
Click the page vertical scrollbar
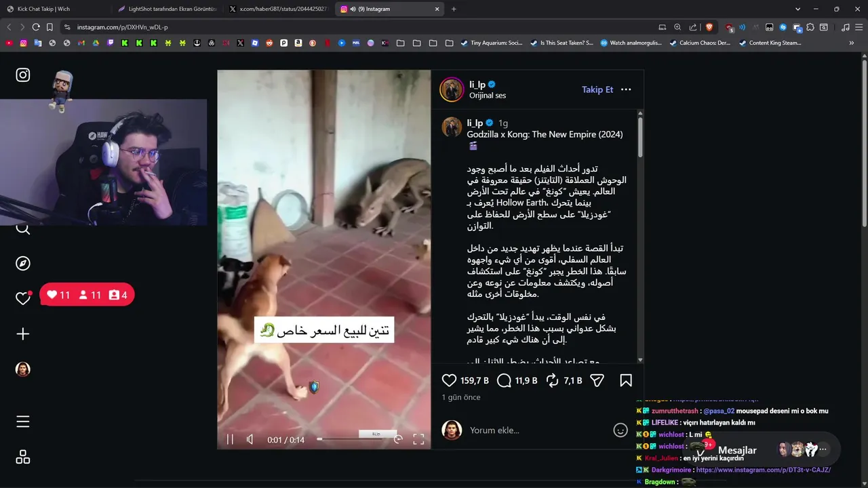(864, 142)
